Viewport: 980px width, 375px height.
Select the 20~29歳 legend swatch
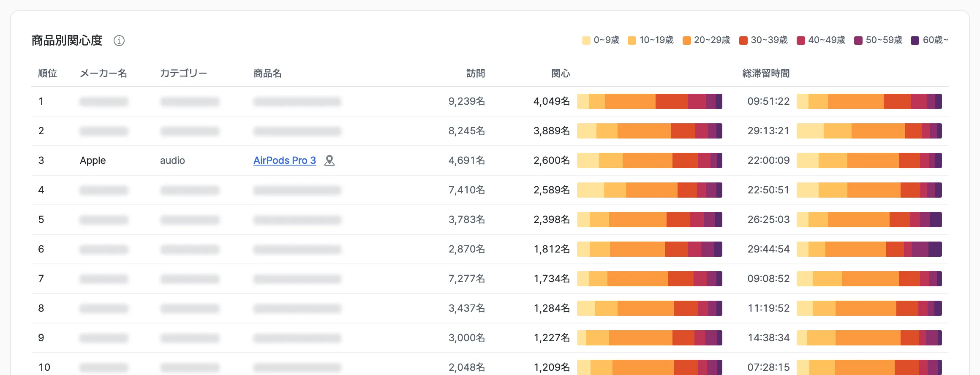(x=686, y=41)
